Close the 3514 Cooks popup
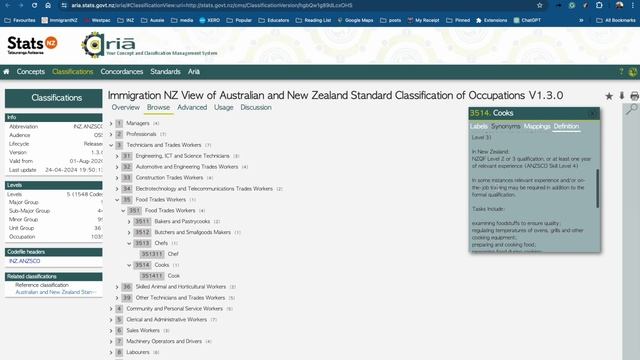The image size is (640, 360). point(592,113)
